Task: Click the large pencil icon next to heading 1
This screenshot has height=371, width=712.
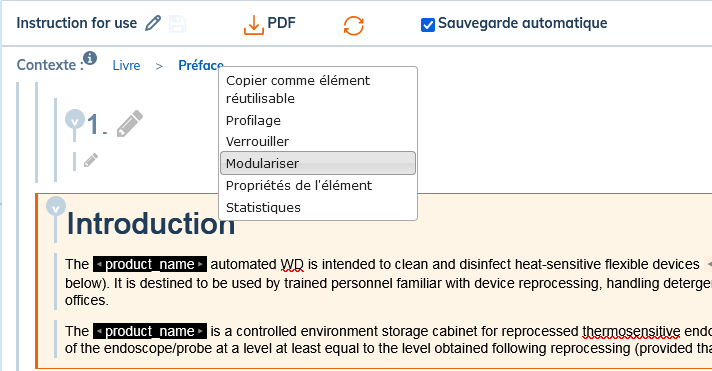Action: tap(130, 124)
